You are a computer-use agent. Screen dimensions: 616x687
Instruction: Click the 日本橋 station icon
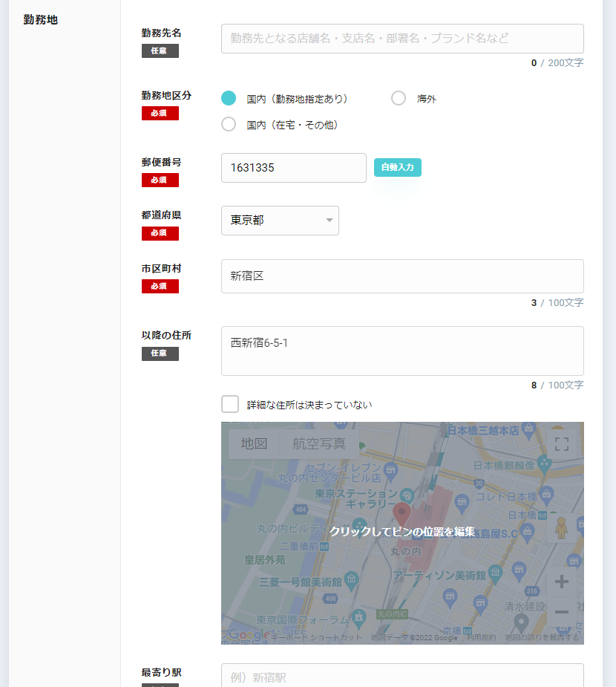point(542,515)
